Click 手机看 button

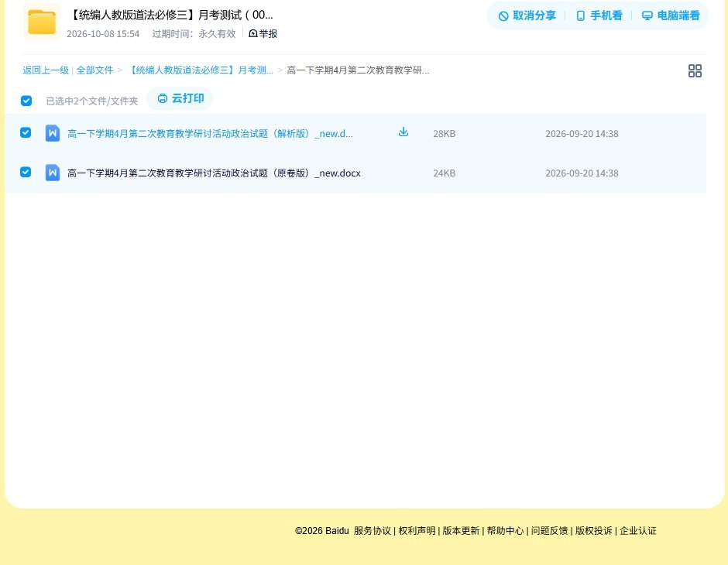599,15
